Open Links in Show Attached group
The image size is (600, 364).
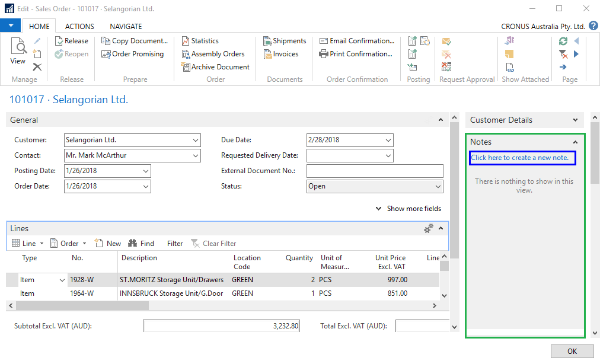pyautogui.click(x=509, y=67)
